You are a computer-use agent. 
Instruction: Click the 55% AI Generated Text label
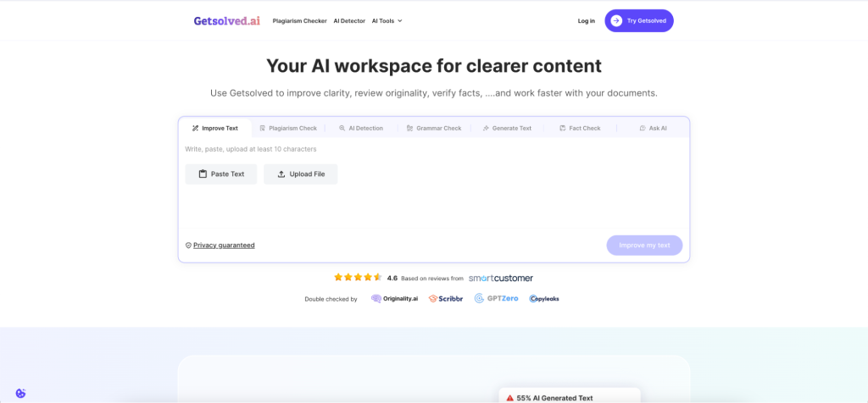coord(554,398)
